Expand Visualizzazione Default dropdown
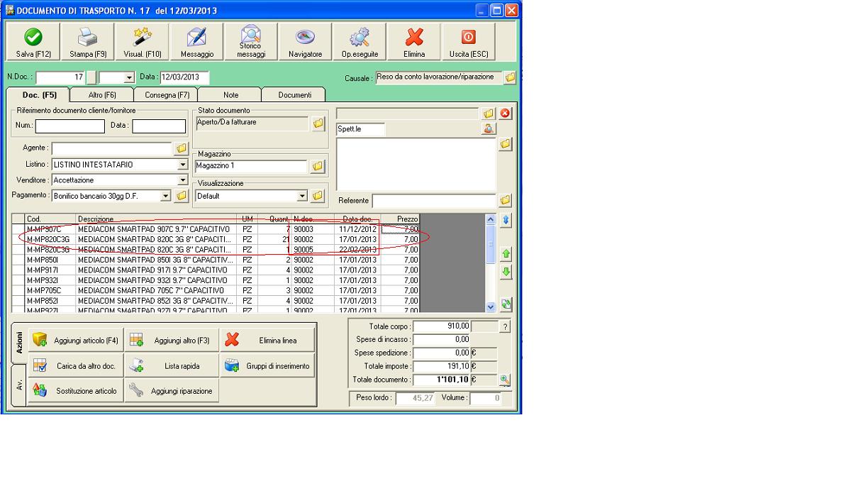The width and height of the screenshot is (868, 491). click(302, 195)
